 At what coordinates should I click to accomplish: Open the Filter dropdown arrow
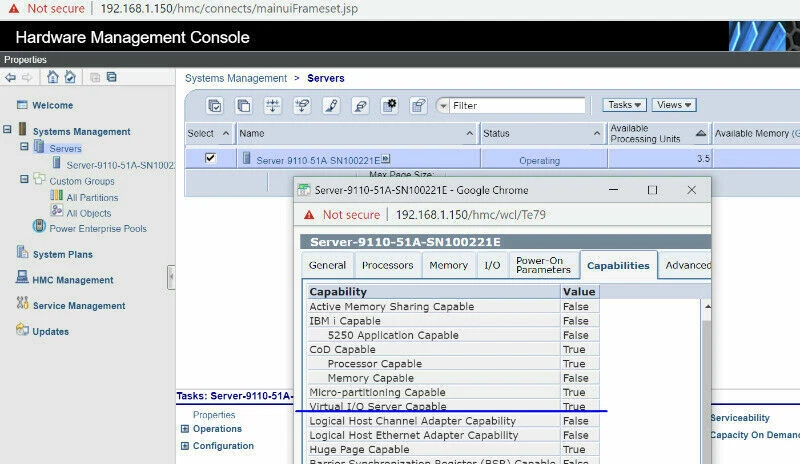point(443,106)
